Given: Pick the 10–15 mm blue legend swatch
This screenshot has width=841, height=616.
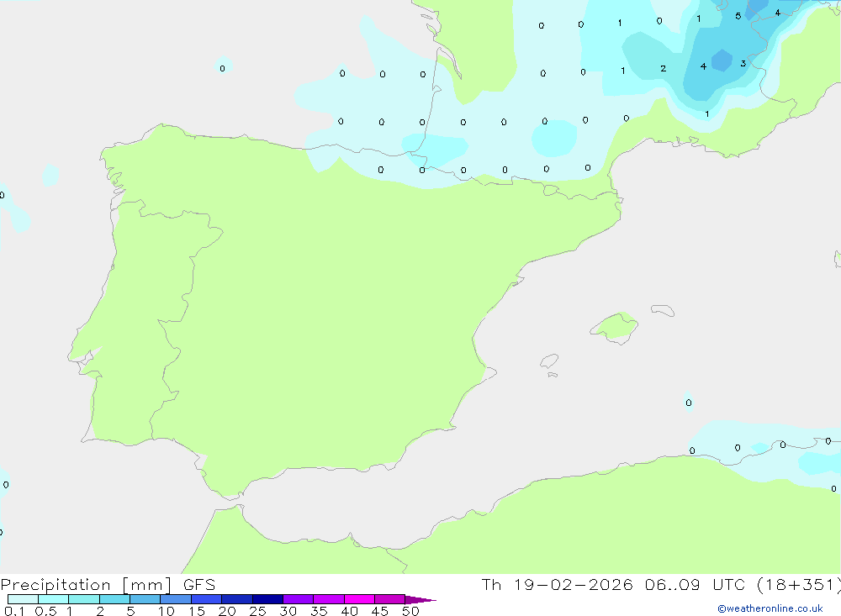Looking at the screenshot, I should (176, 599).
